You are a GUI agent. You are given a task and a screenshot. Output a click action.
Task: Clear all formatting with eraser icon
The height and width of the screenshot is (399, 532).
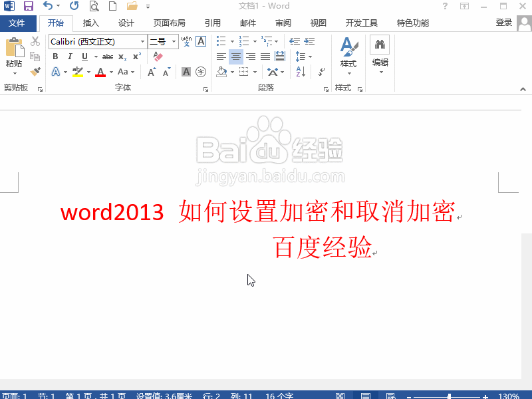[158, 57]
